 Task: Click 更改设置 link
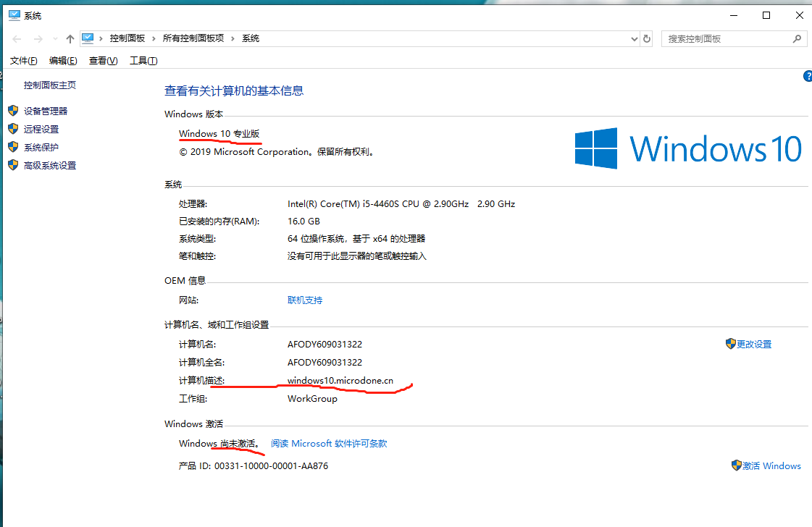pyautogui.click(x=754, y=345)
